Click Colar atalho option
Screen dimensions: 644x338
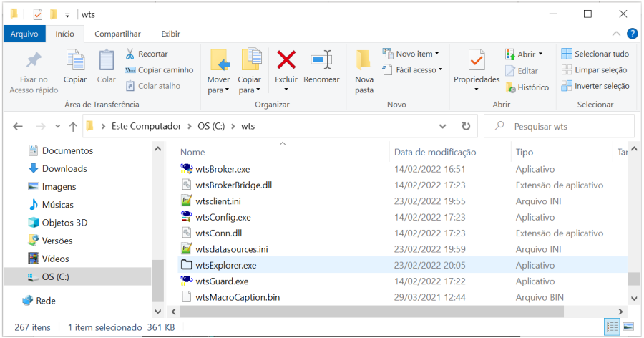(153, 86)
